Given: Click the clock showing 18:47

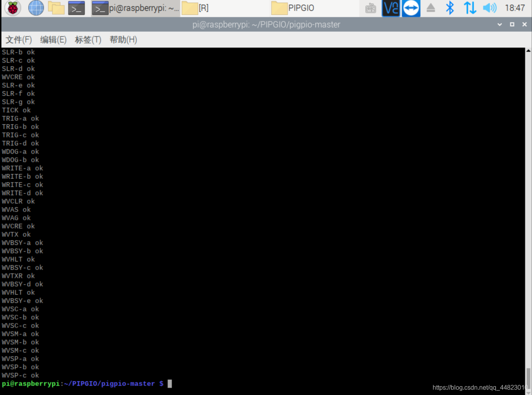Looking at the screenshot, I should click(x=515, y=8).
